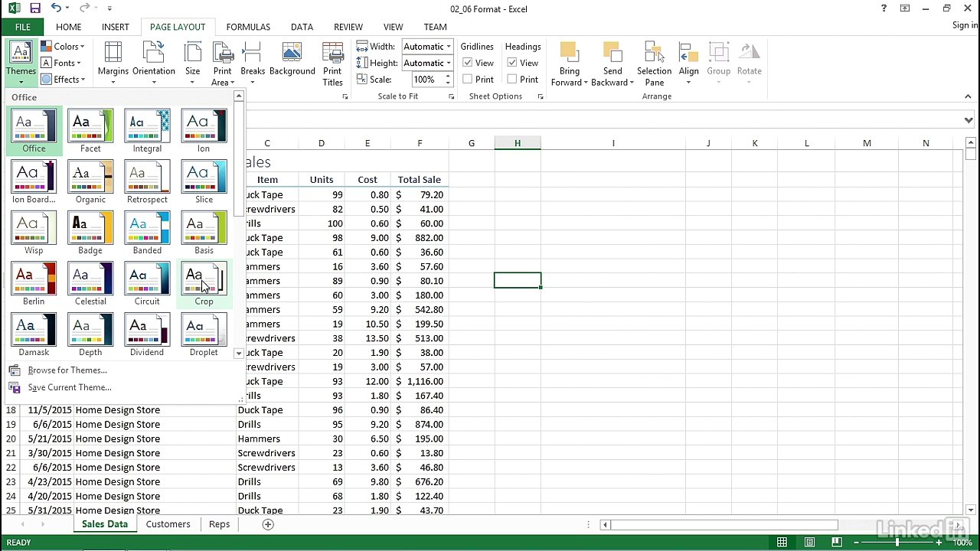Image resolution: width=980 pixels, height=551 pixels.
Task: Open the Width scale dropdown
Action: pos(449,47)
